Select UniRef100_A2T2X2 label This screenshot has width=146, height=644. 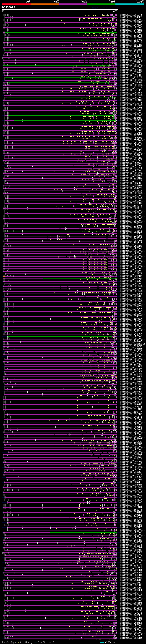coord(131,135)
